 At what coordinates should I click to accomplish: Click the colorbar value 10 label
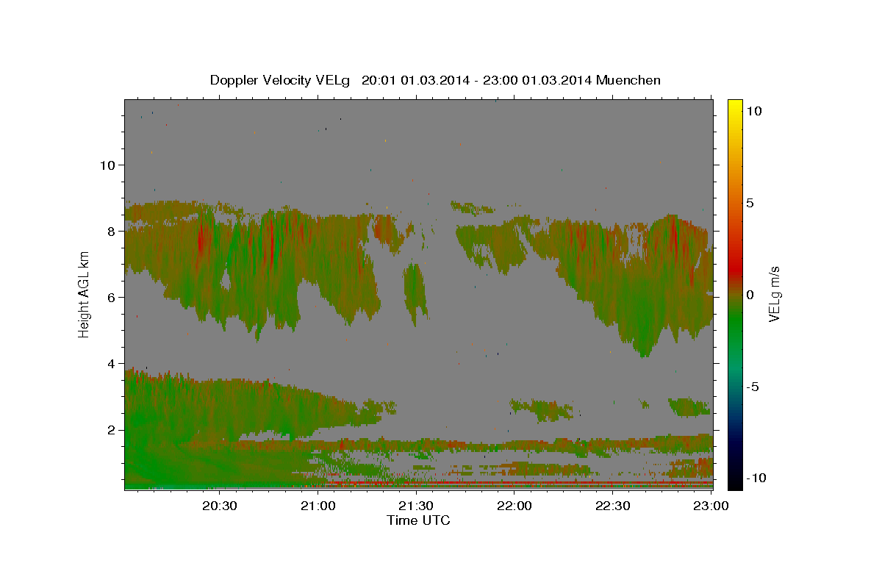pyautogui.click(x=755, y=111)
